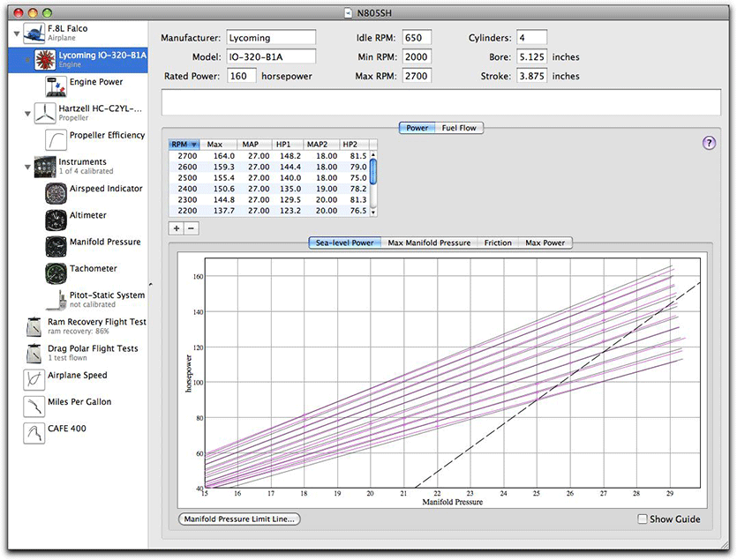This screenshot has height=560, width=737.
Task: Open the Airspeed Indicator gauge icon
Action: click(x=56, y=193)
